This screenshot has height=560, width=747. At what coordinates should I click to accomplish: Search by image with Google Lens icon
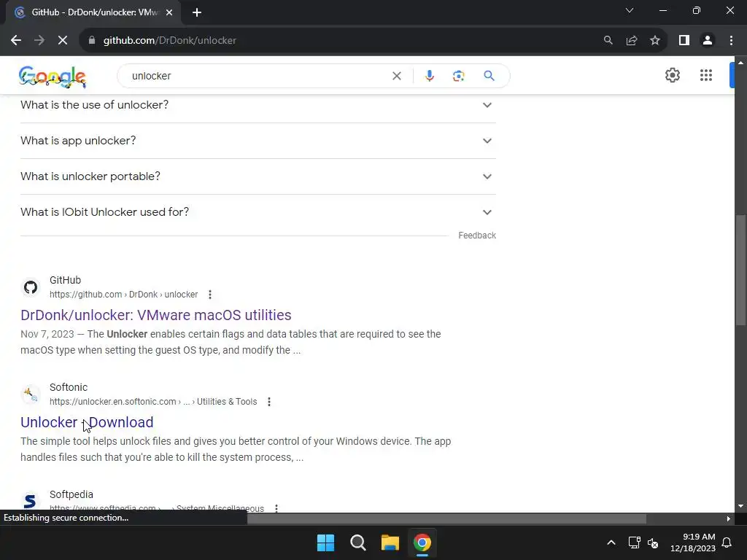point(458,76)
